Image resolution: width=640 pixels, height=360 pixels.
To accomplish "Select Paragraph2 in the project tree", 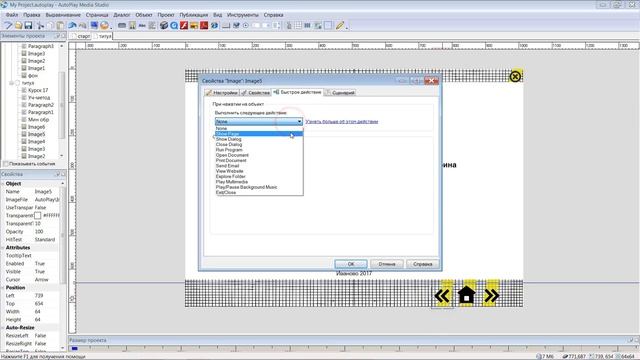I will 41,105.
